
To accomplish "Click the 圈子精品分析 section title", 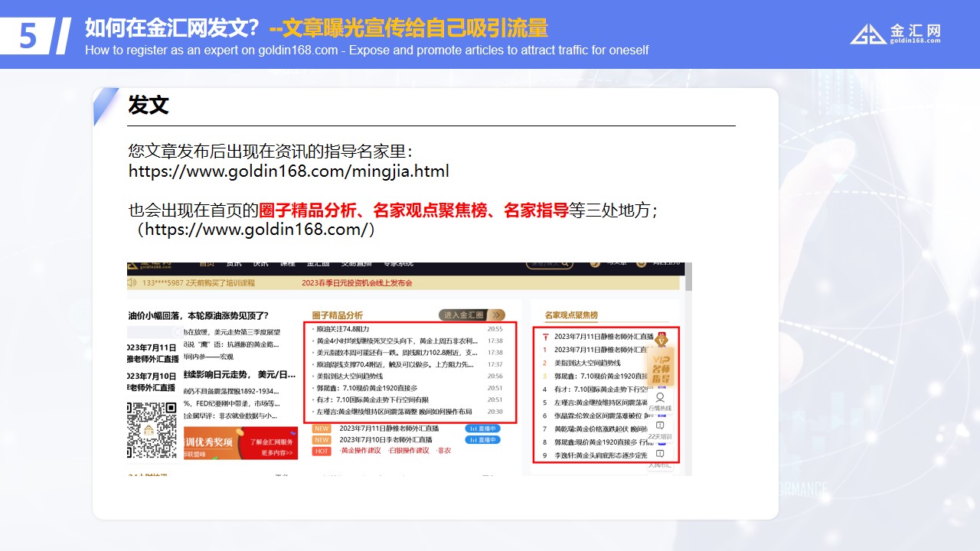I will 338,315.
